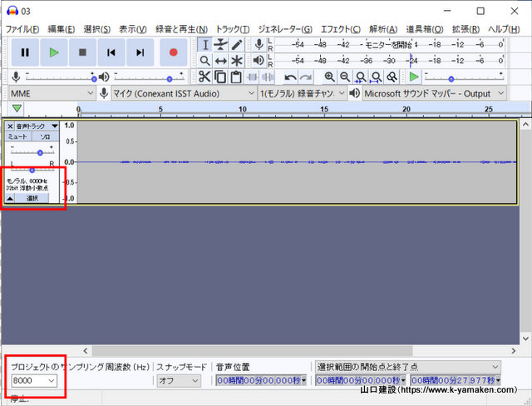Fit selection to window width
Viewport: 532px width, 406px height.
click(360, 77)
